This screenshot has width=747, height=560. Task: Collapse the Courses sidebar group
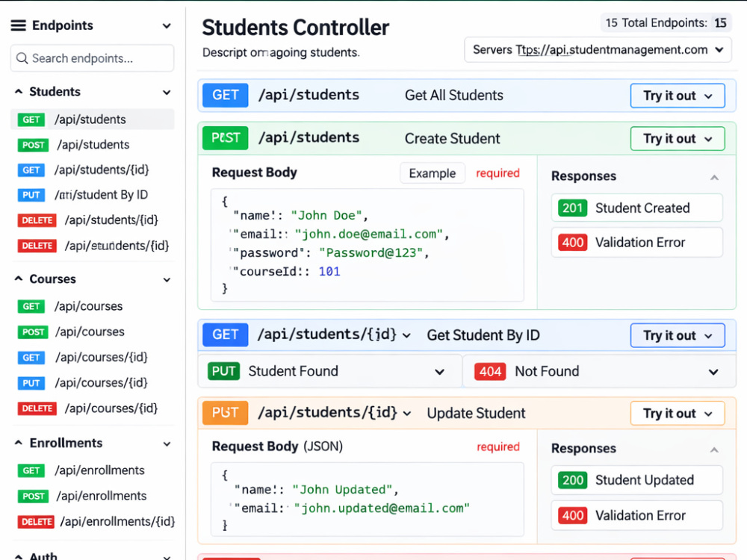19,279
